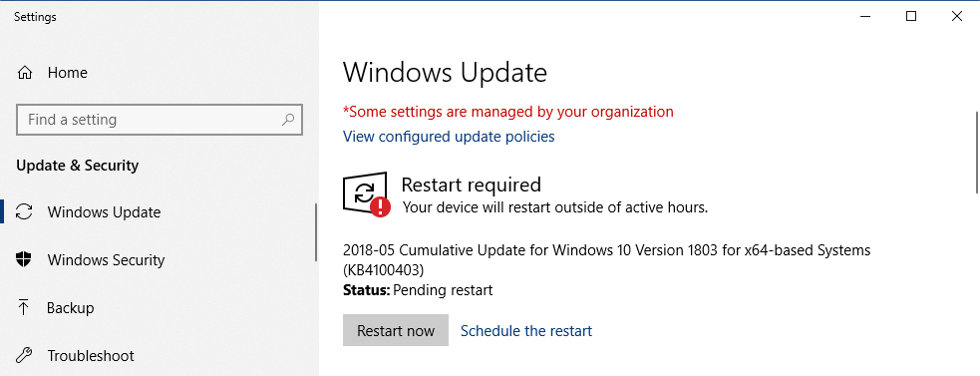Click the Windows Security shield icon
The image size is (980, 376).
(x=24, y=259)
